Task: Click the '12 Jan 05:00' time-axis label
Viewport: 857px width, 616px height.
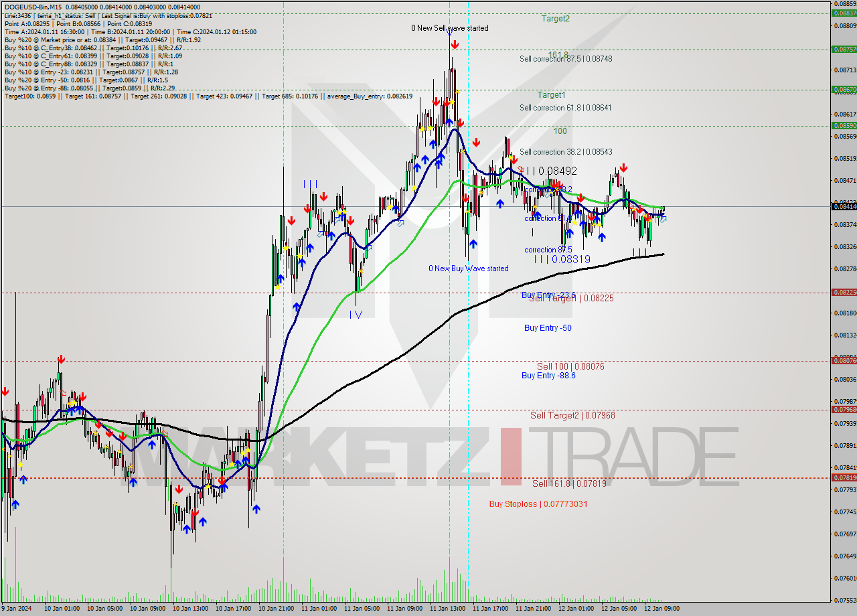Action: click(x=619, y=609)
